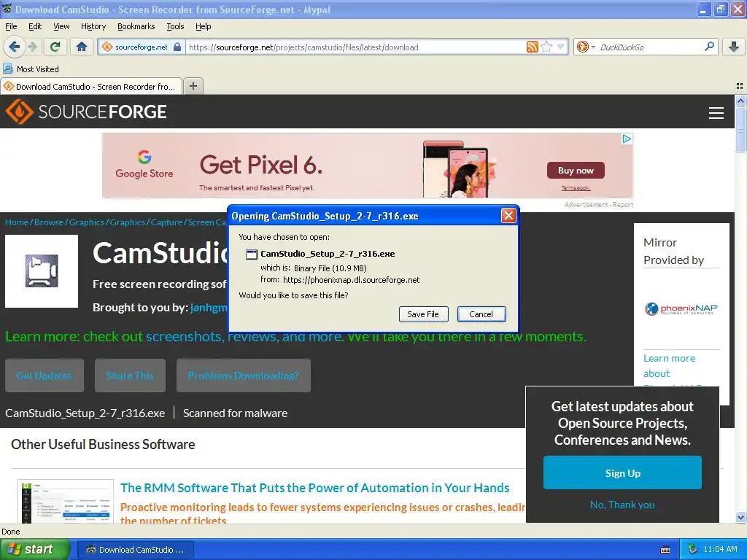Click No, Thank you link

coord(622,505)
